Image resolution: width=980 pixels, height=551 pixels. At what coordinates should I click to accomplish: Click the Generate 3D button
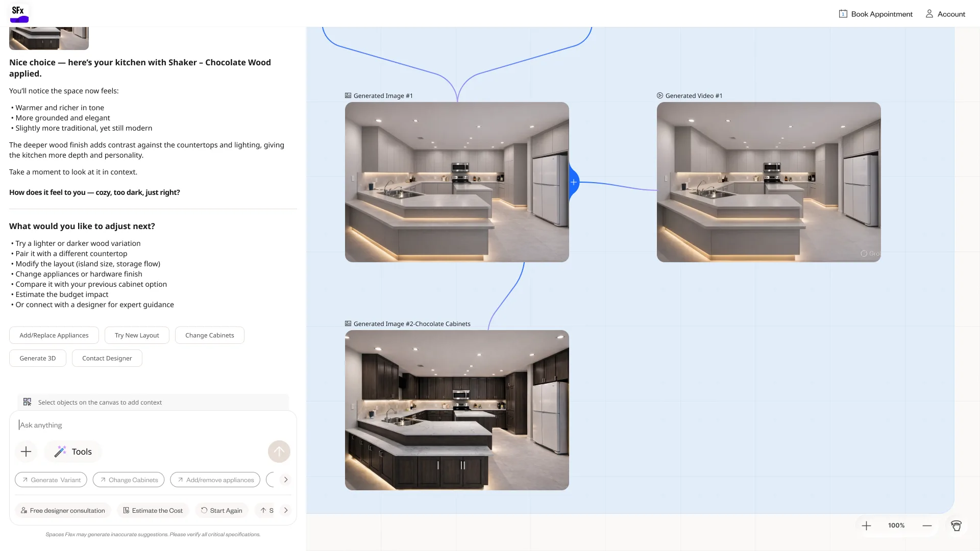click(38, 358)
